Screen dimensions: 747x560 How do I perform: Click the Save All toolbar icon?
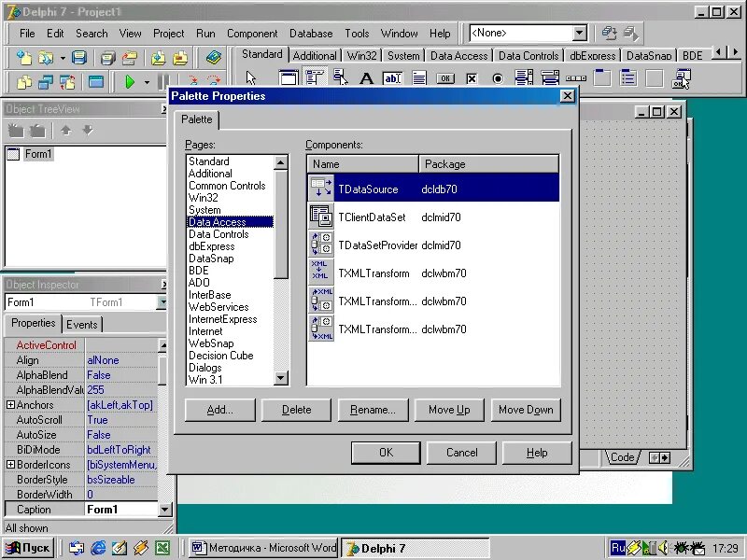tap(108, 58)
